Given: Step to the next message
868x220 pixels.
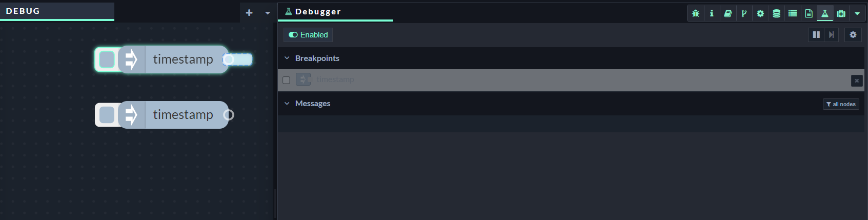Looking at the screenshot, I should point(831,35).
